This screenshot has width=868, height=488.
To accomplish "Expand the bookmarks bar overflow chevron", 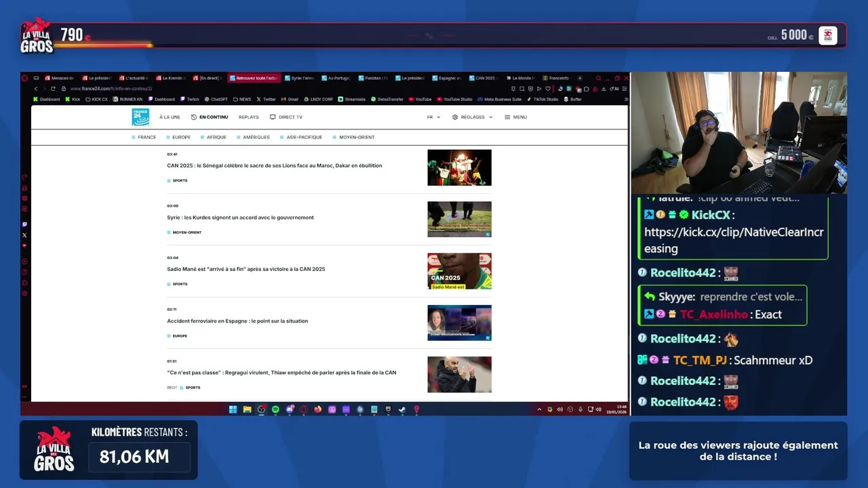I will 626,99.
